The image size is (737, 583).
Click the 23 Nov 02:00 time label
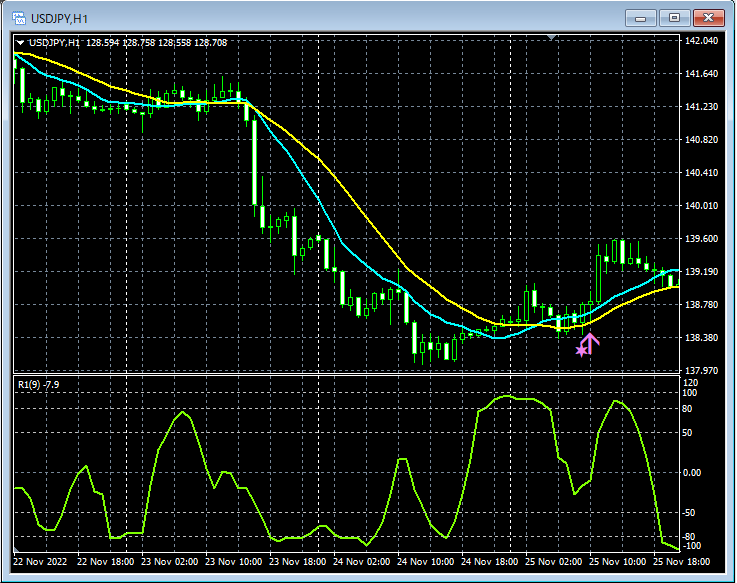coord(170,562)
